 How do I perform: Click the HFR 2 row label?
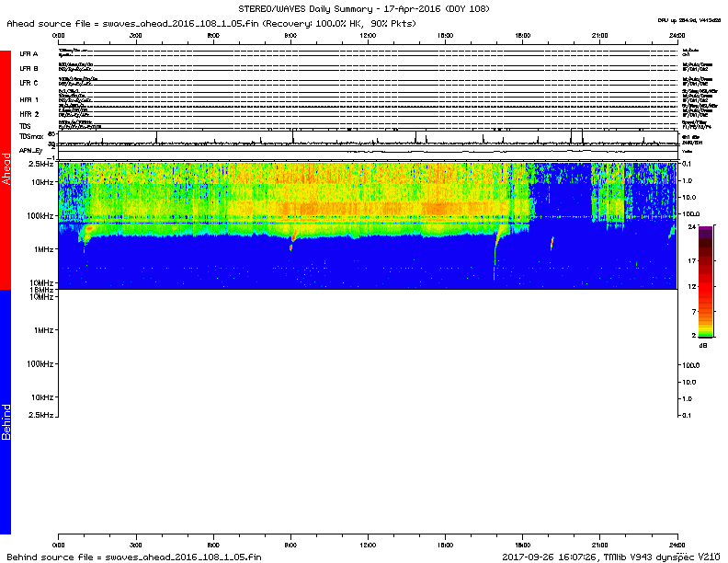(x=29, y=114)
